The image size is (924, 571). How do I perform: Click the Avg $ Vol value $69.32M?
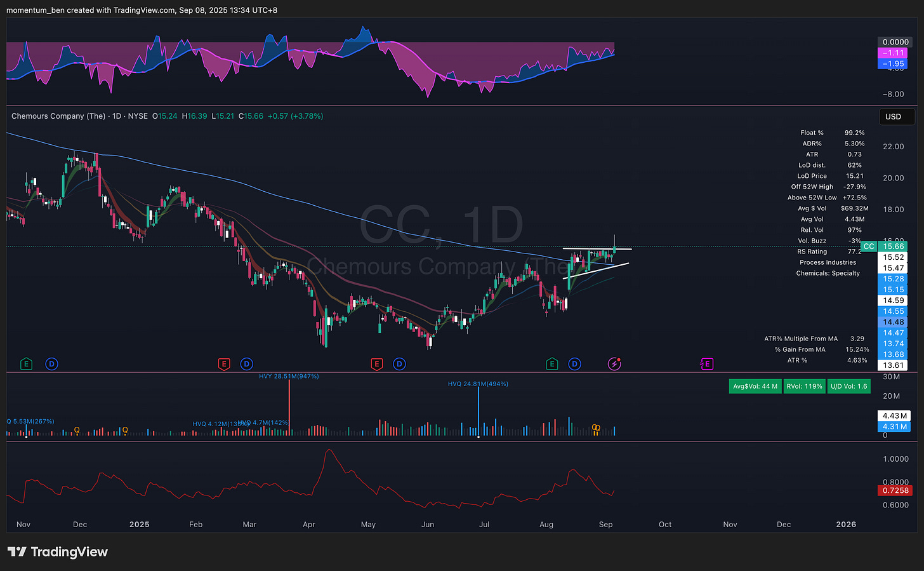point(855,208)
